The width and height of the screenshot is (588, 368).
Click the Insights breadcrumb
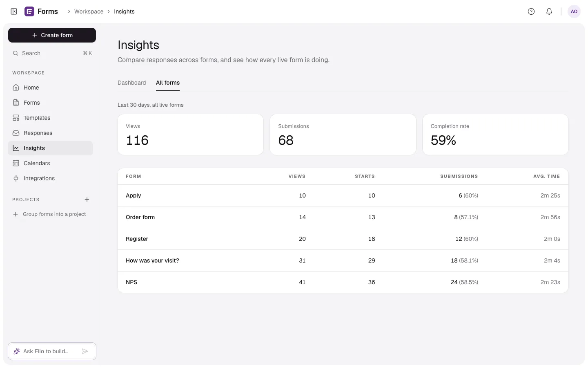pyautogui.click(x=124, y=11)
